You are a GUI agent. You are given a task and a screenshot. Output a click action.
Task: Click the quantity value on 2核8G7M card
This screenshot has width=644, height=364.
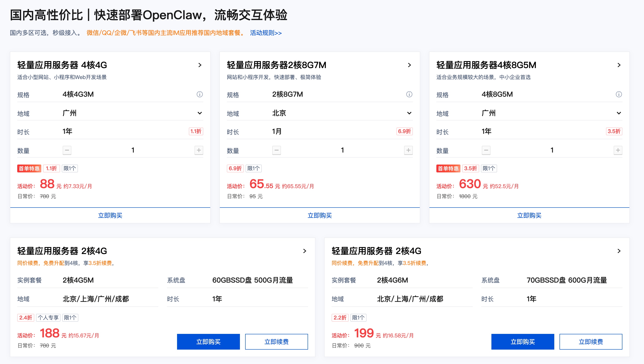coord(342,150)
